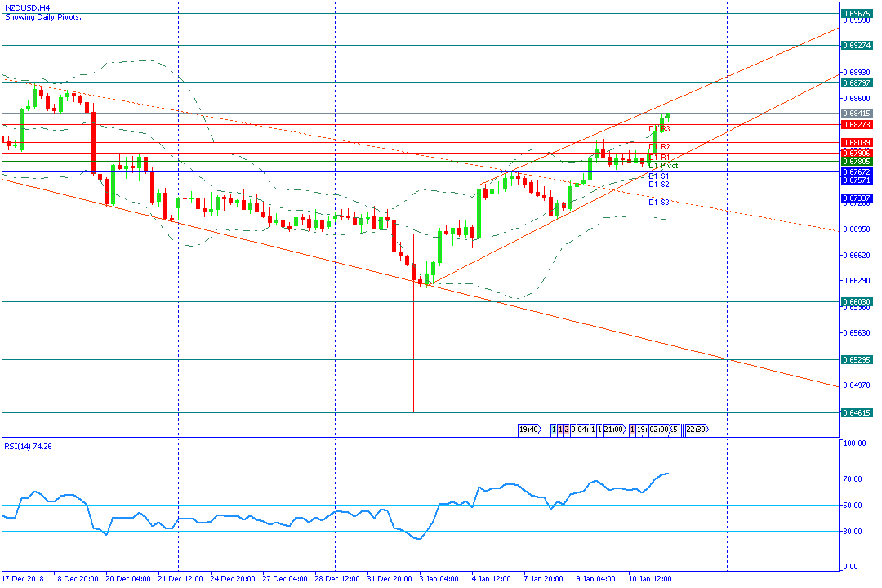Click the 0.69675 price level label

[857, 14]
